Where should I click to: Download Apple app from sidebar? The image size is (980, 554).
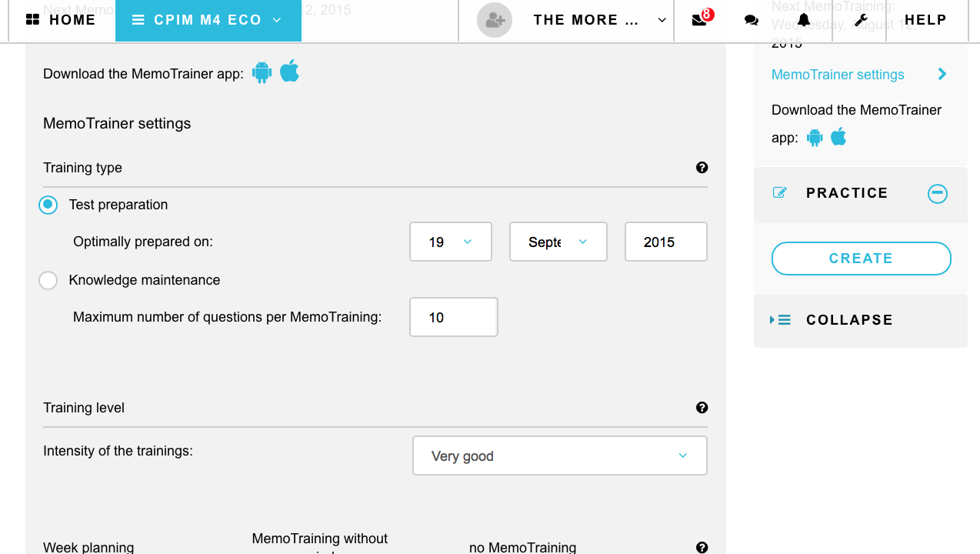tap(838, 136)
